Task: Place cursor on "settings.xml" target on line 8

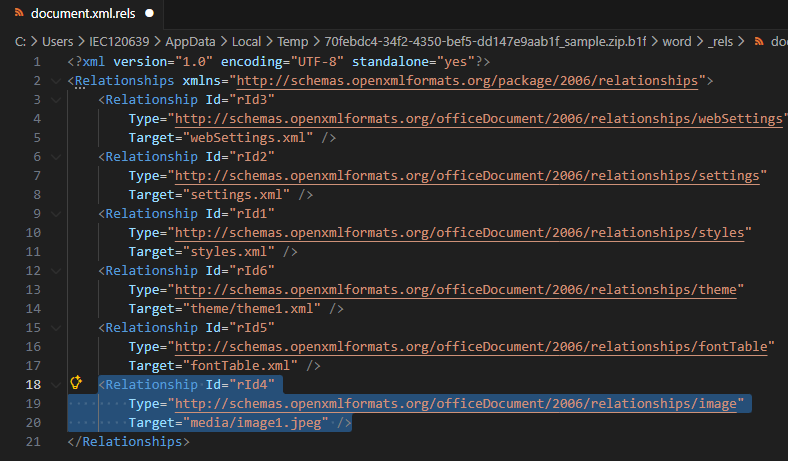Action: point(236,195)
